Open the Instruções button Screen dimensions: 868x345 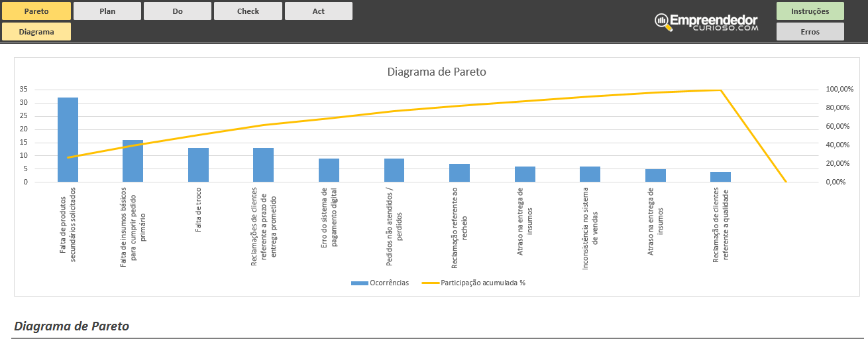810,11
